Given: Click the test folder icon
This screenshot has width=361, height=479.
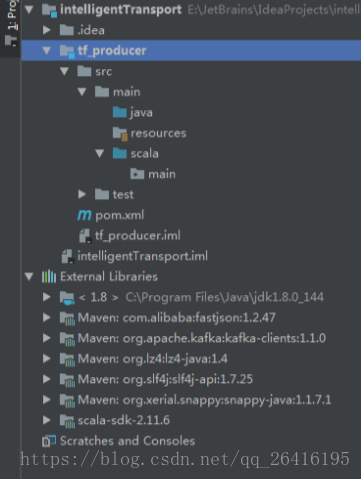Looking at the screenshot, I should point(102,194).
